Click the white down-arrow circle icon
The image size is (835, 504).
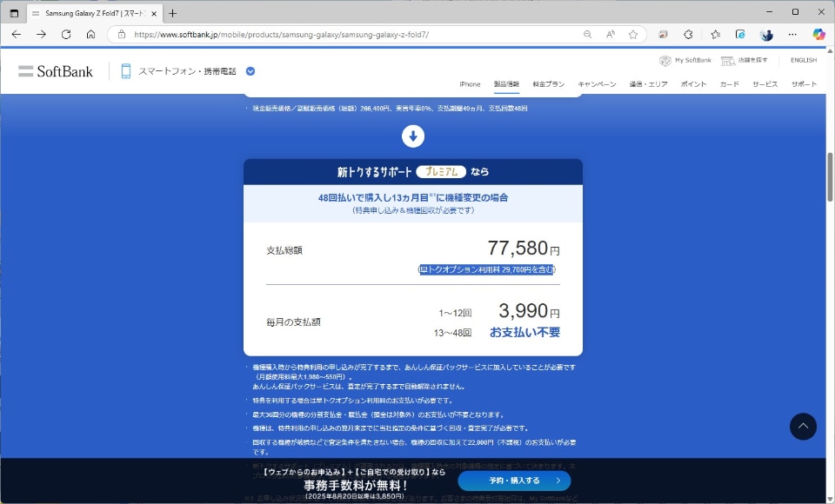[413, 136]
